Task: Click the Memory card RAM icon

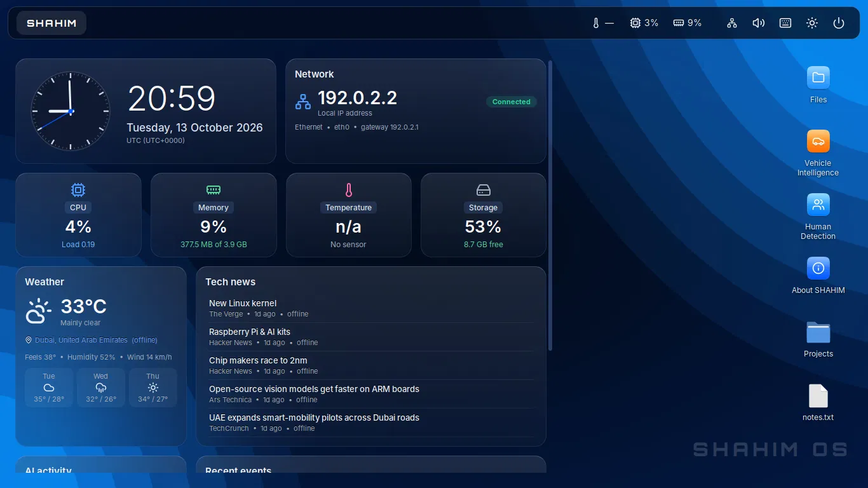Action: [214, 190]
